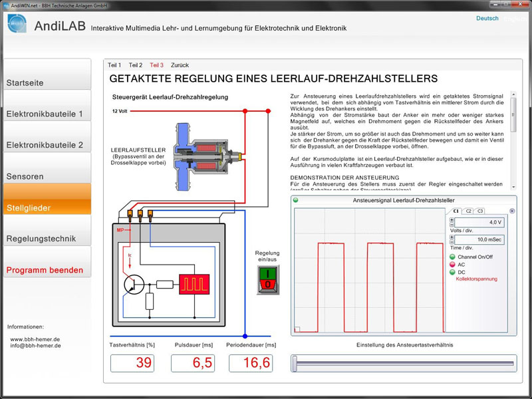Click the Tastverhältnis value 39
The height and width of the screenshot is (399, 532).
tap(132, 363)
